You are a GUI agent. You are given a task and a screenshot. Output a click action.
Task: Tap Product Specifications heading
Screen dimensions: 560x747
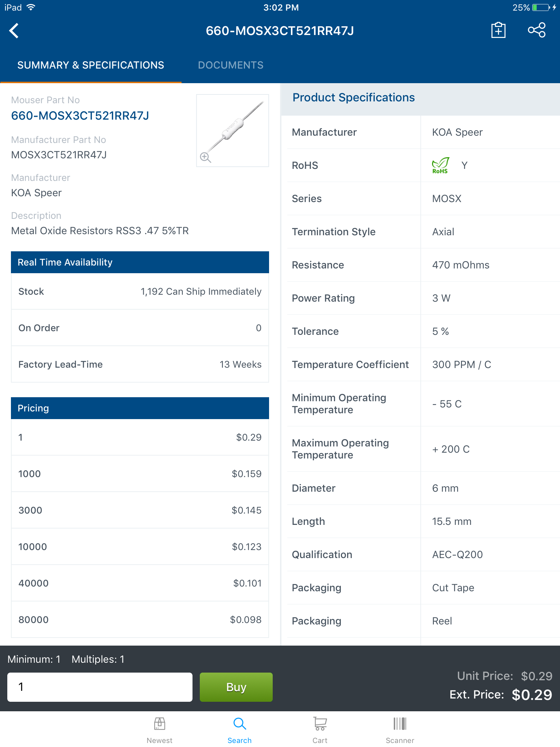tap(354, 97)
